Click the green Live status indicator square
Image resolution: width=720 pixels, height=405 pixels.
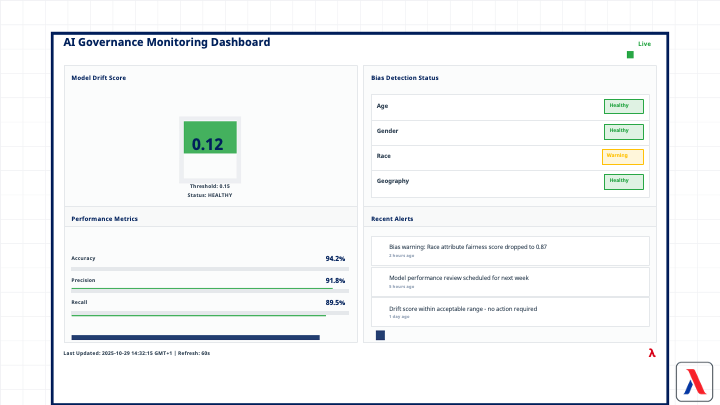tap(630, 55)
